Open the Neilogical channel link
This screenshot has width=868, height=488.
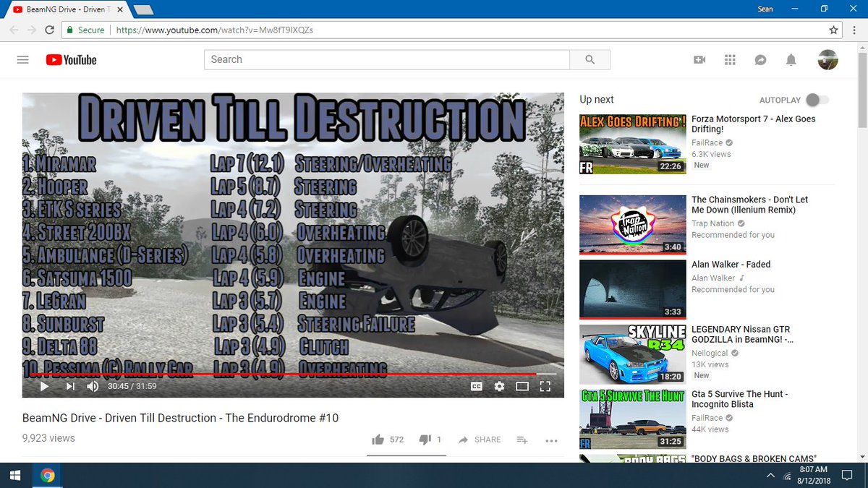710,353
